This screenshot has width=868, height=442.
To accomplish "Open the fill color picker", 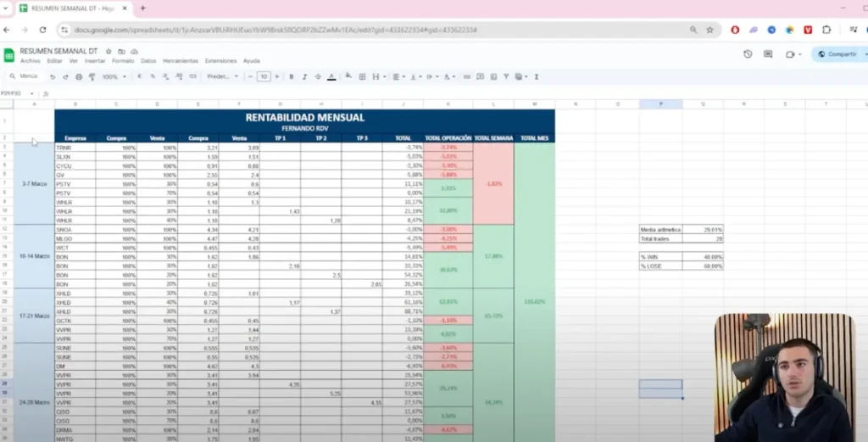I will pyautogui.click(x=348, y=76).
